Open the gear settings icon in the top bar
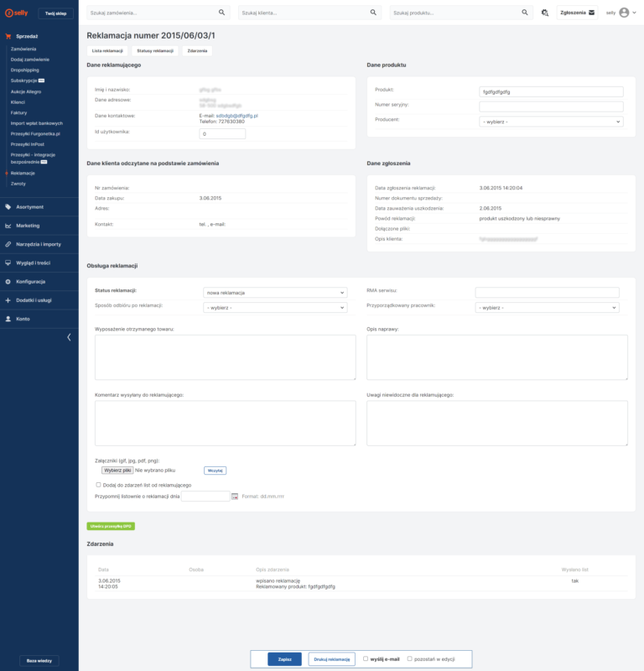The width and height of the screenshot is (644, 671). coord(545,13)
